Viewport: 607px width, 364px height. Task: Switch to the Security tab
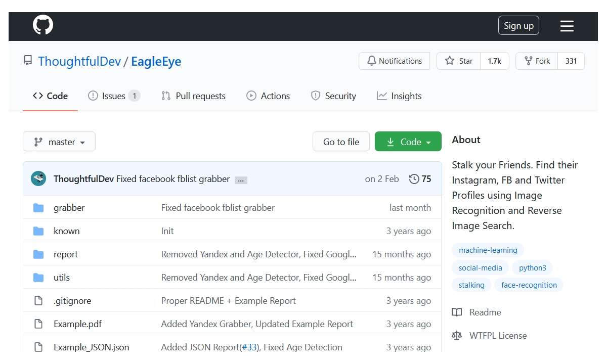pyautogui.click(x=333, y=96)
